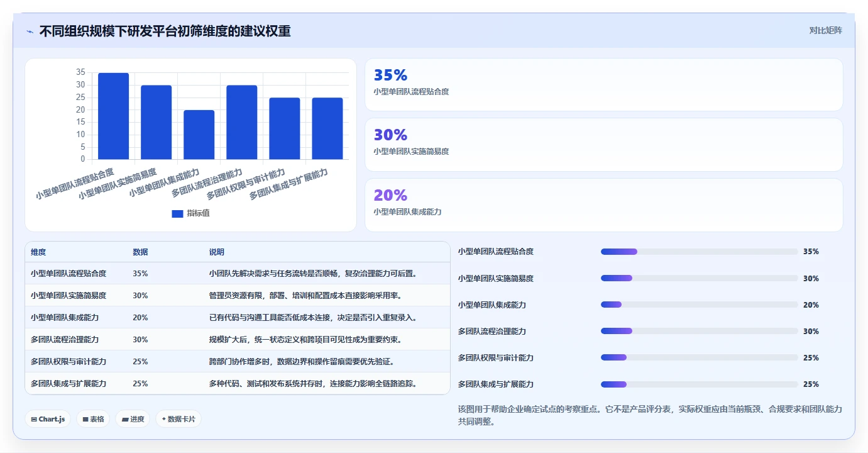Screen dimensions: 868x453
Task: Click the 对比矩阵 label in the header
Action: click(825, 30)
